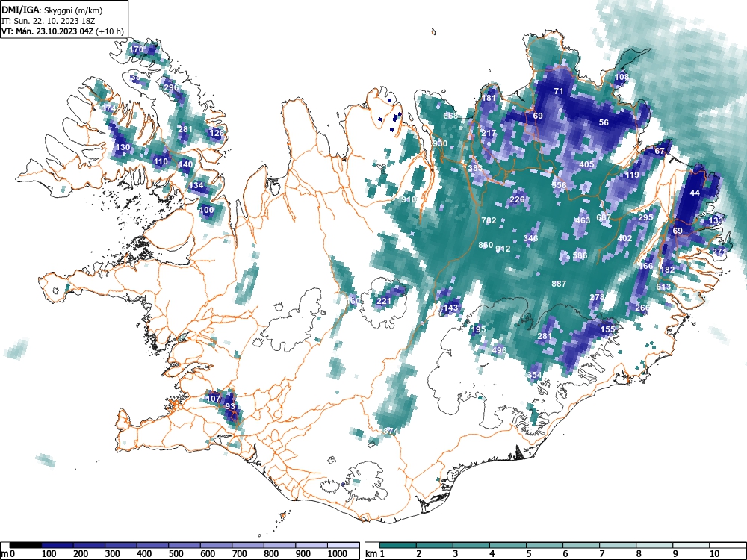The image size is (747, 560).
Task: Click visibility value 346 on the map
Action: pos(530,238)
